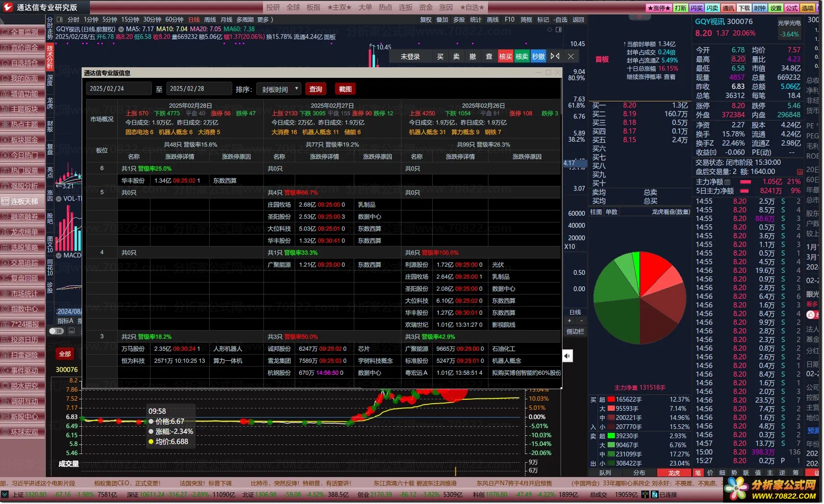
Task: Click the main-capital pie chart
Action: (x=639, y=298)
